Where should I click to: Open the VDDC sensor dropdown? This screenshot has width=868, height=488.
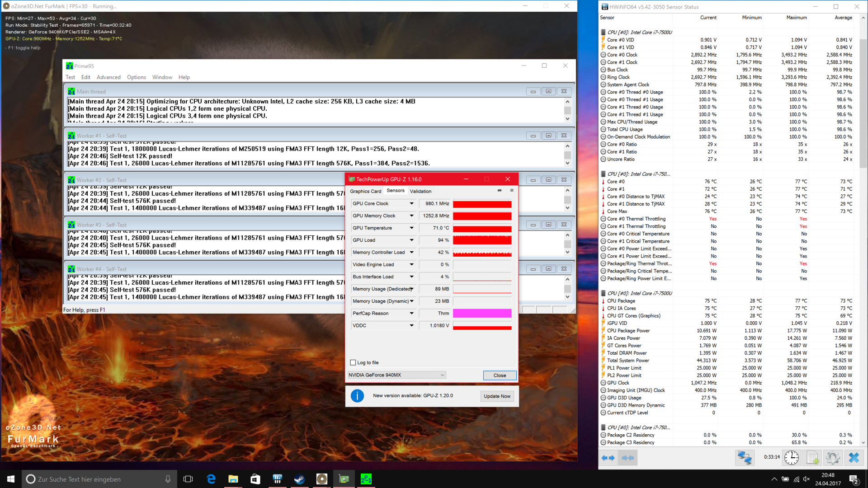[411, 326]
